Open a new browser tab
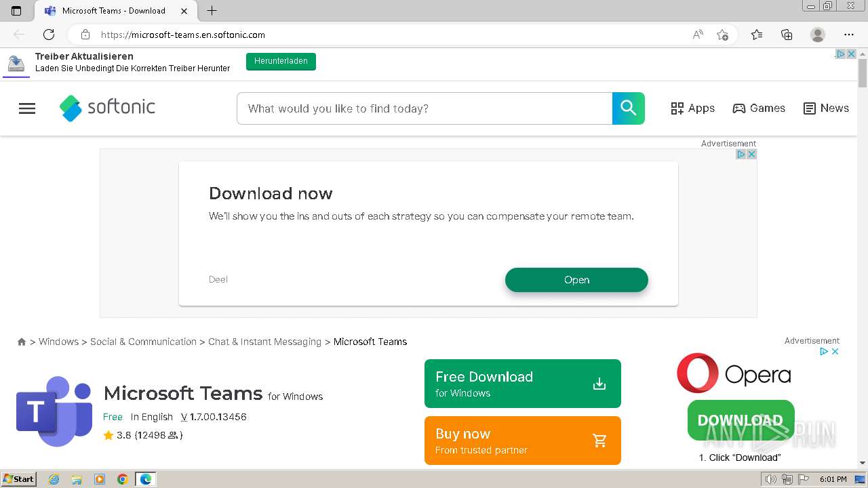The width and height of the screenshot is (868, 488). 212,11
